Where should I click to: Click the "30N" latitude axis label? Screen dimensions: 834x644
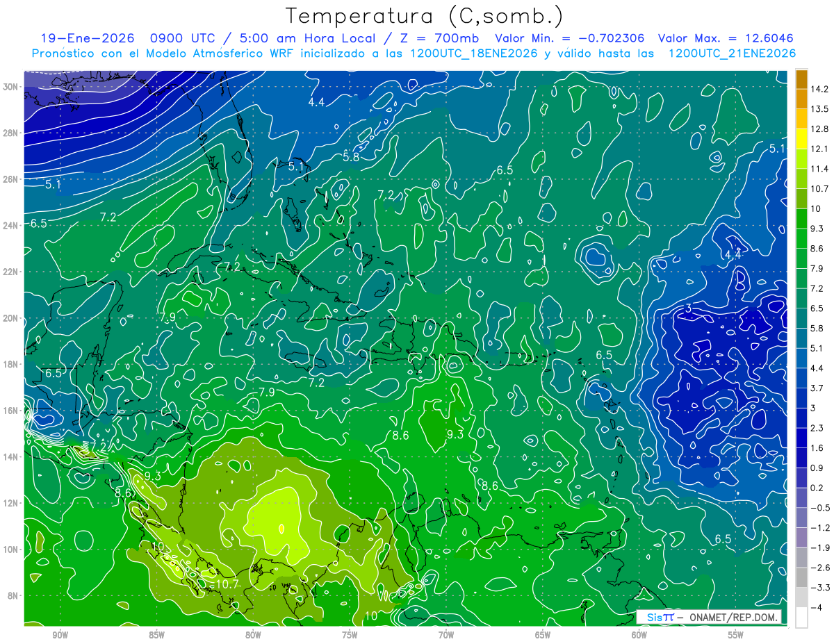11,87
